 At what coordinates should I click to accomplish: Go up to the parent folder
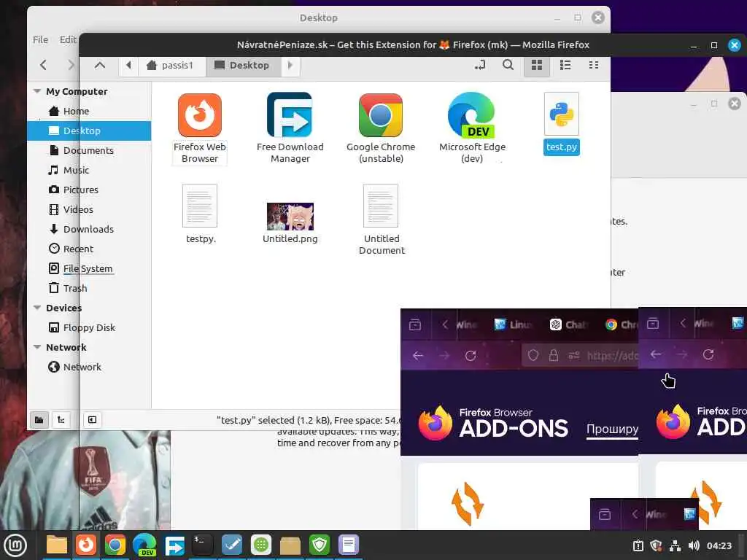[x=99, y=65]
